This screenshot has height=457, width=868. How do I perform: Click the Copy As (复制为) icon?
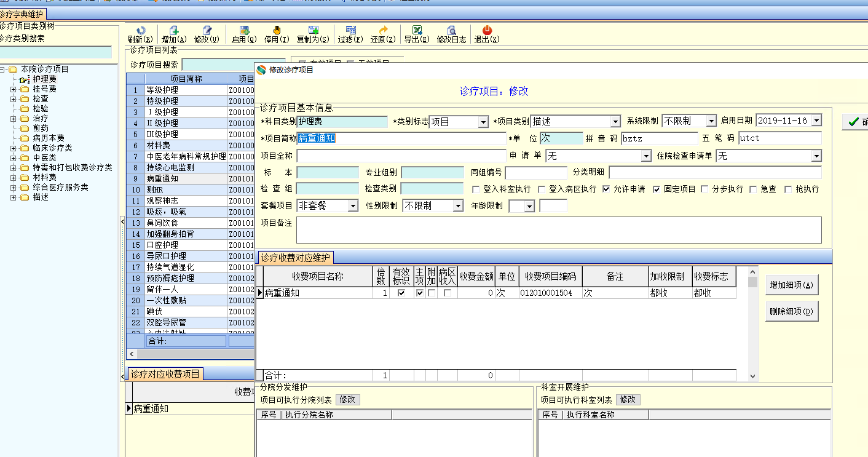click(x=313, y=31)
